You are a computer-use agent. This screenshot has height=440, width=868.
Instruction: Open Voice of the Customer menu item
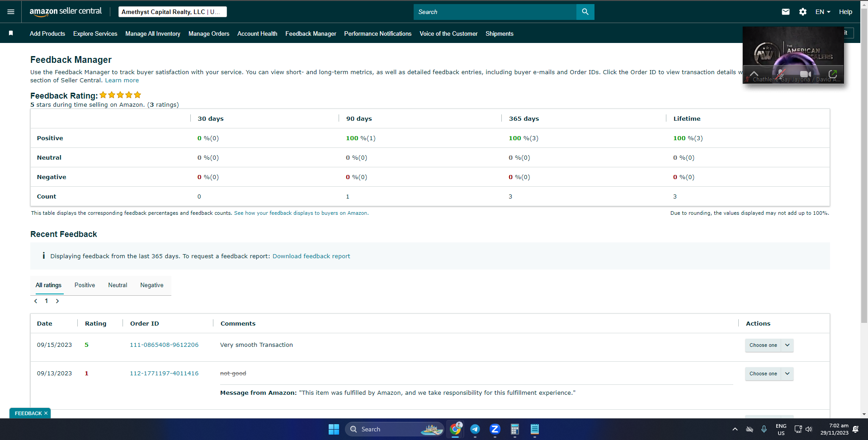(x=448, y=33)
